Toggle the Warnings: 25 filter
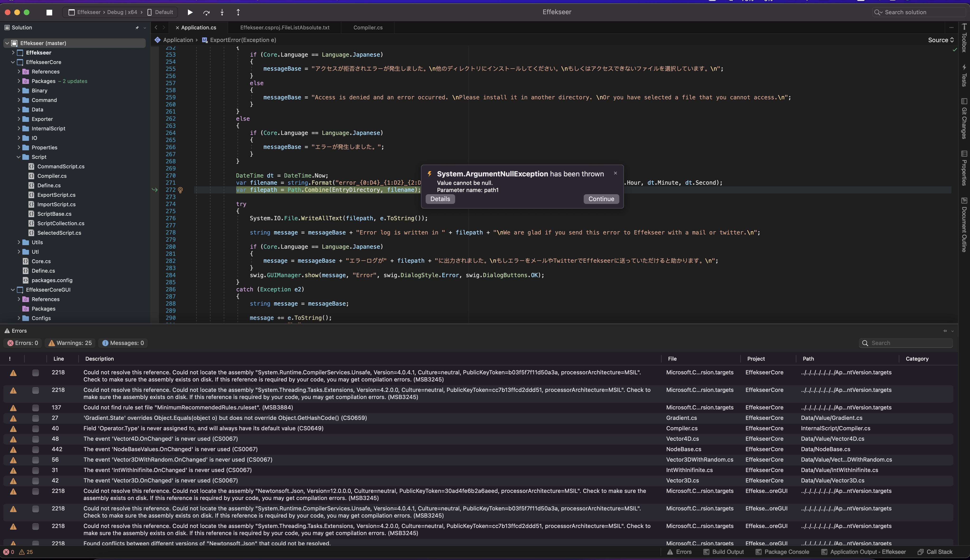Viewport: 970px width, 560px height. click(x=70, y=343)
